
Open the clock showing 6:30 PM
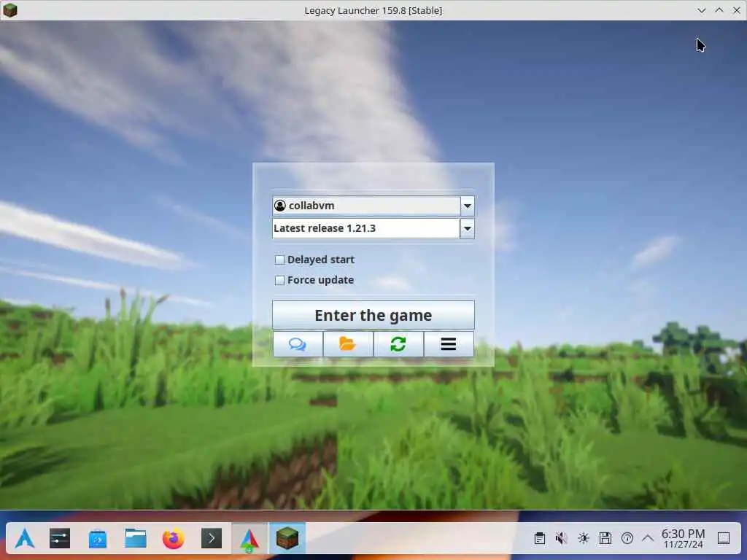tap(683, 538)
